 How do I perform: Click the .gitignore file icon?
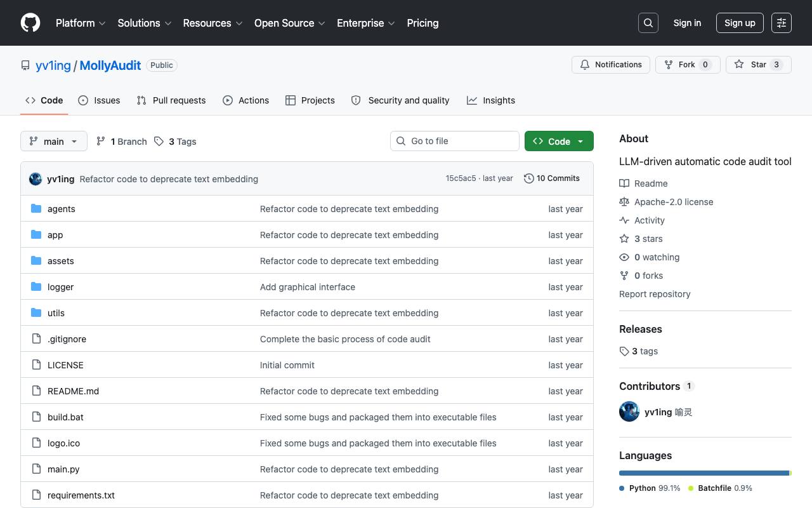coord(36,339)
